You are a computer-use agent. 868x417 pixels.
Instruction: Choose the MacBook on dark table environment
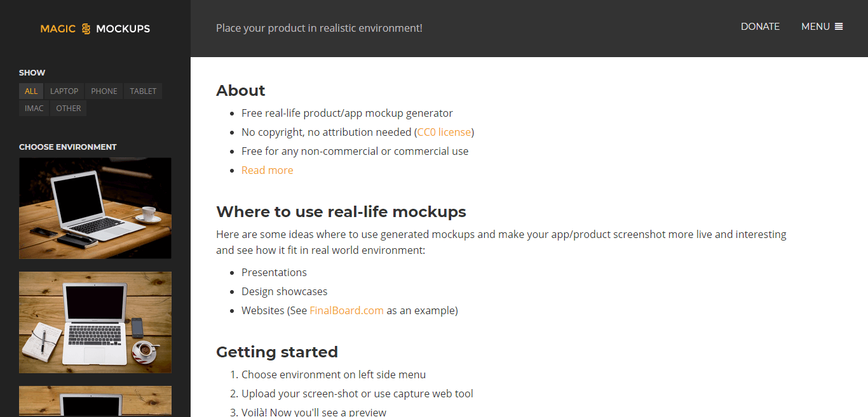pos(95,208)
